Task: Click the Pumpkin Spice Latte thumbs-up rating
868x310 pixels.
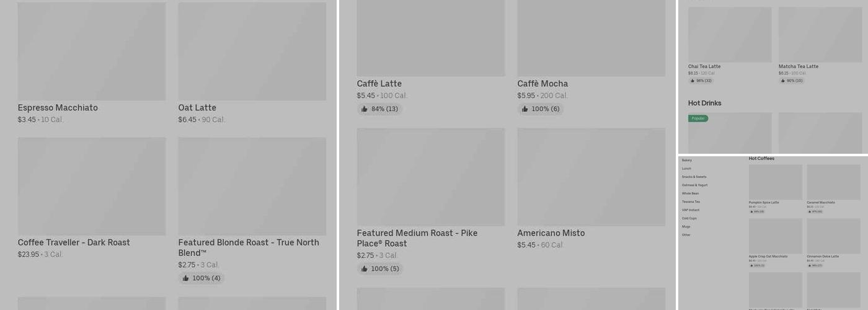Action: click(756, 211)
